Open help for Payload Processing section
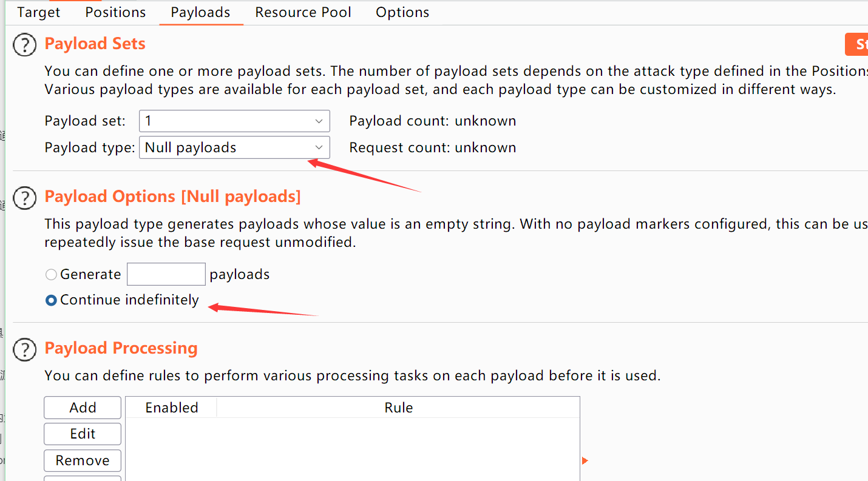868x481 pixels. [25, 349]
